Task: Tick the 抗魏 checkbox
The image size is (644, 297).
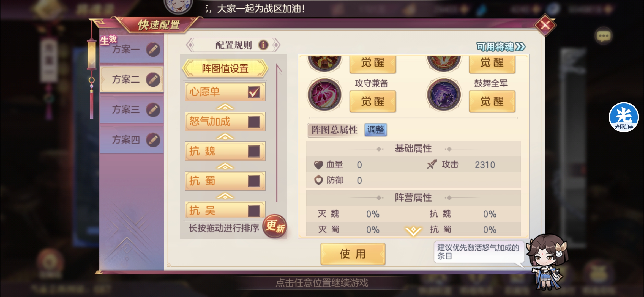Action: pyautogui.click(x=254, y=151)
